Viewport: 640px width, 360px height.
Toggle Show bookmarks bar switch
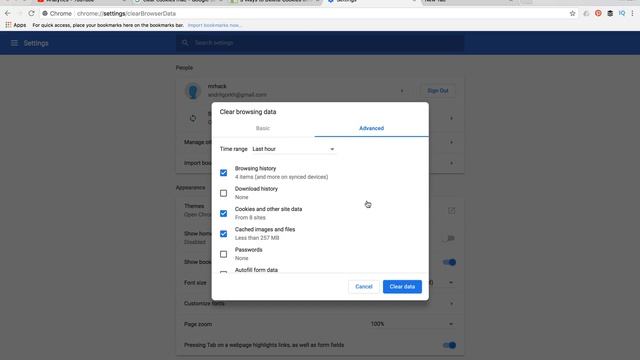coord(449,262)
